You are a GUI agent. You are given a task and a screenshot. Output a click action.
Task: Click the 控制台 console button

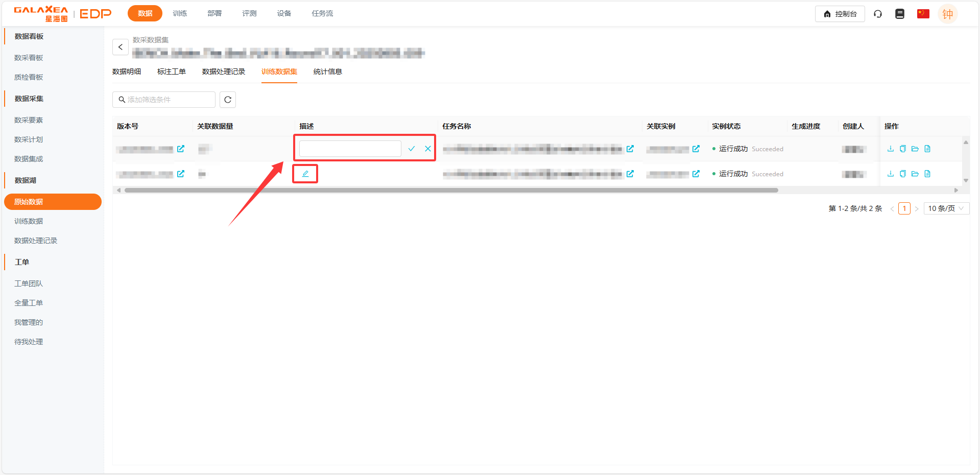tap(840, 14)
